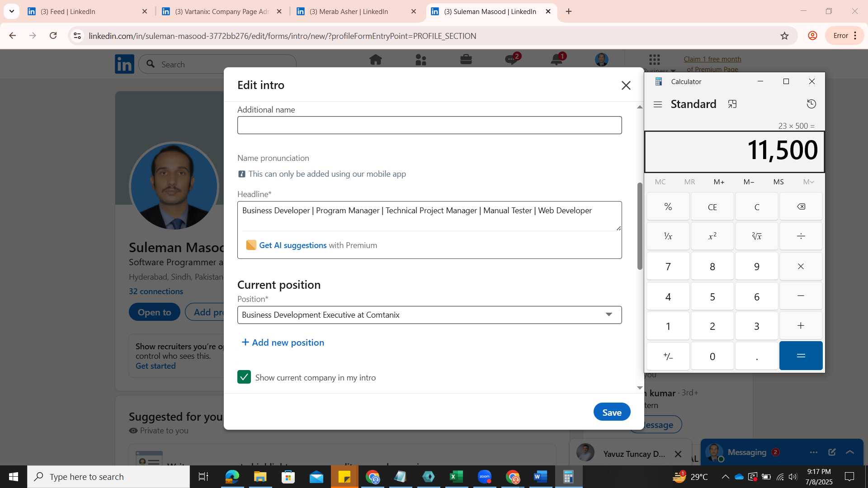Open My Network people icon
Image resolution: width=868 pixels, height=488 pixels.
click(x=420, y=60)
